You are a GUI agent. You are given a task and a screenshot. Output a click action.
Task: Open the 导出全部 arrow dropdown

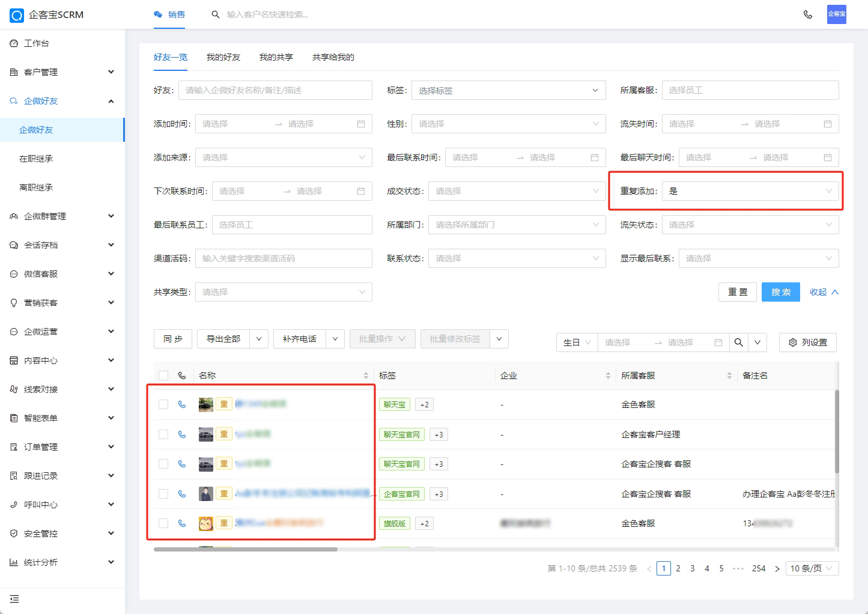coord(259,339)
